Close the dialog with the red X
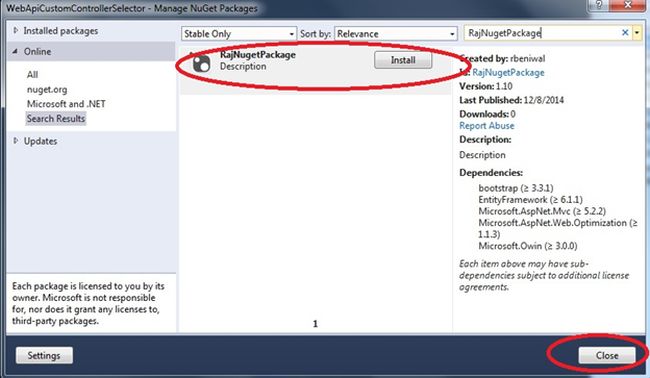Viewport: 650px width, 378px height. coord(628,5)
